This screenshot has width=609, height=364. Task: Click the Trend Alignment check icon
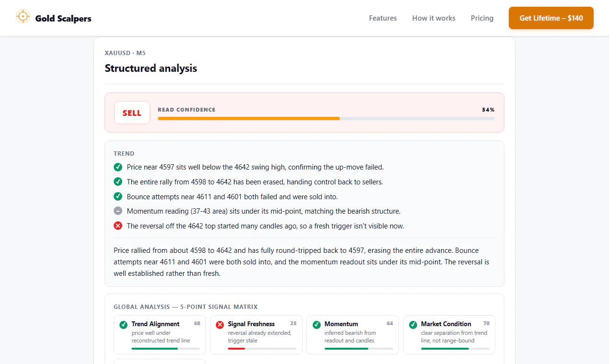(123, 325)
